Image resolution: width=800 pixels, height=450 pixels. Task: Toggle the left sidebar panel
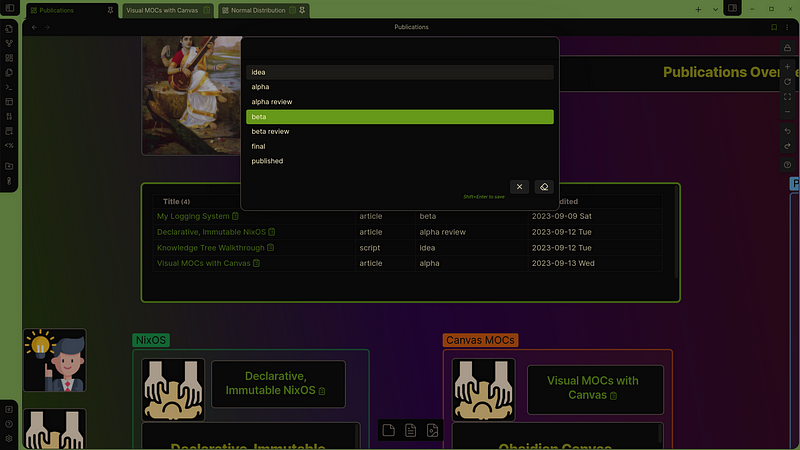10,8
